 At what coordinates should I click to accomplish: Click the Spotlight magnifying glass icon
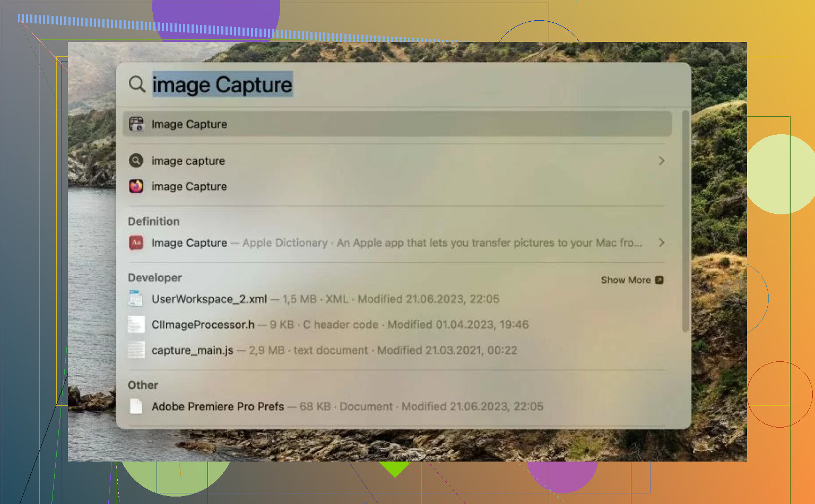pos(137,84)
